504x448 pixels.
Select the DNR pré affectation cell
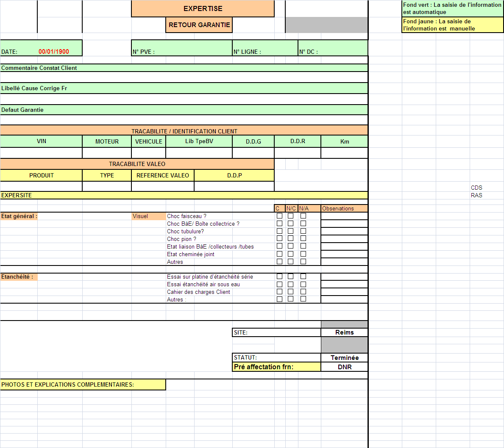coord(344,367)
